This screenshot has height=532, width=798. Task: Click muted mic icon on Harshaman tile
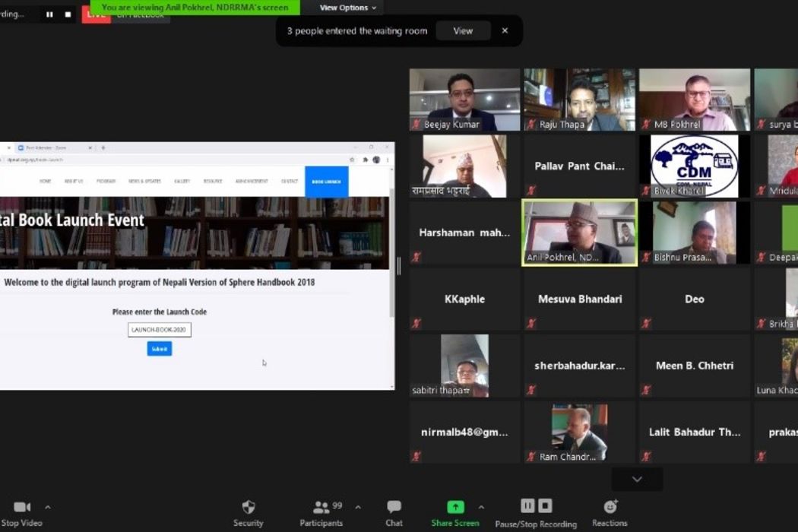pyautogui.click(x=416, y=257)
